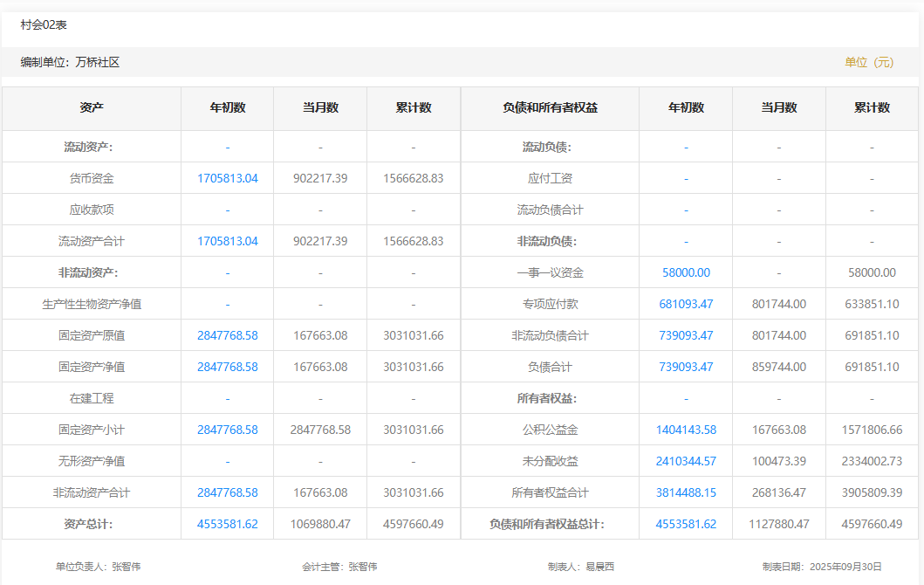Image resolution: width=924 pixels, height=585 pixels.
Task: Open 未分配收益 年初数 link 2410344.57
Action: coord(686,461)
